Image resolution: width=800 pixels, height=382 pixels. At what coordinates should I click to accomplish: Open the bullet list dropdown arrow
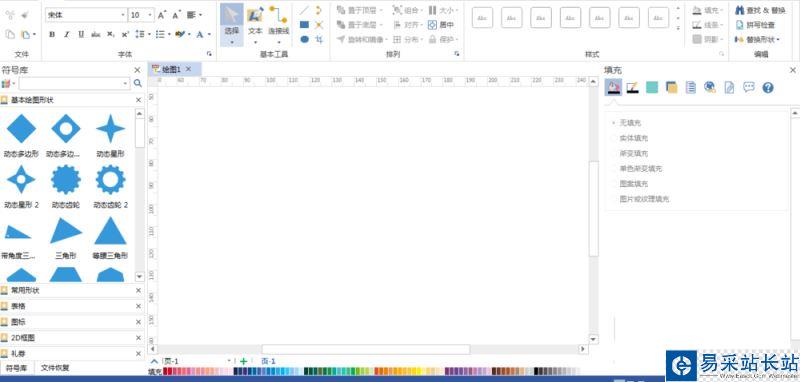(169, 35)
